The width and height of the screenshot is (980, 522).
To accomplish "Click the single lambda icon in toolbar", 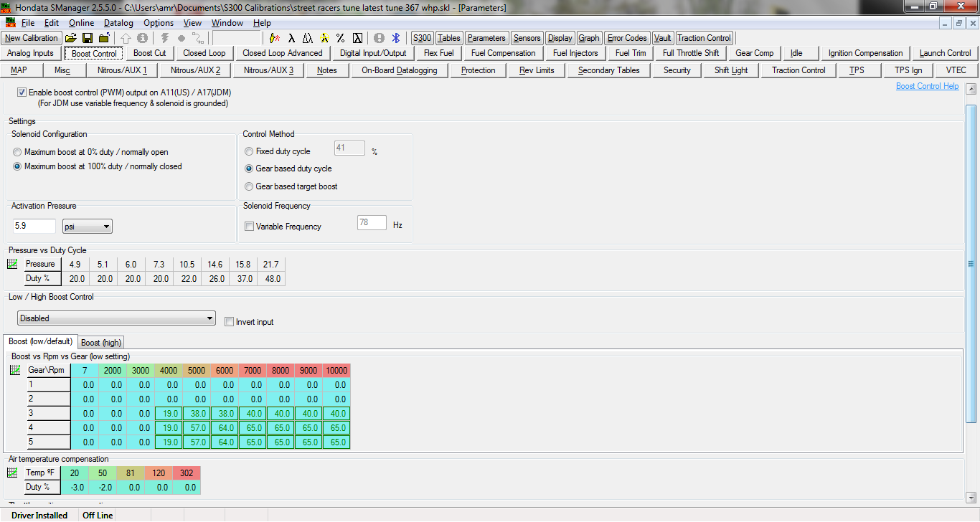I will (292, 38).
